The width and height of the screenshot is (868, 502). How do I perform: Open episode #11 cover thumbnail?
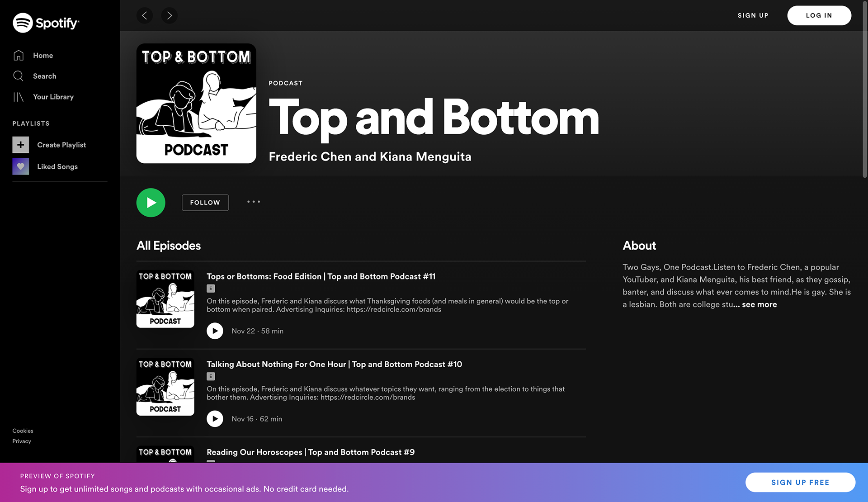coord(165,299)
